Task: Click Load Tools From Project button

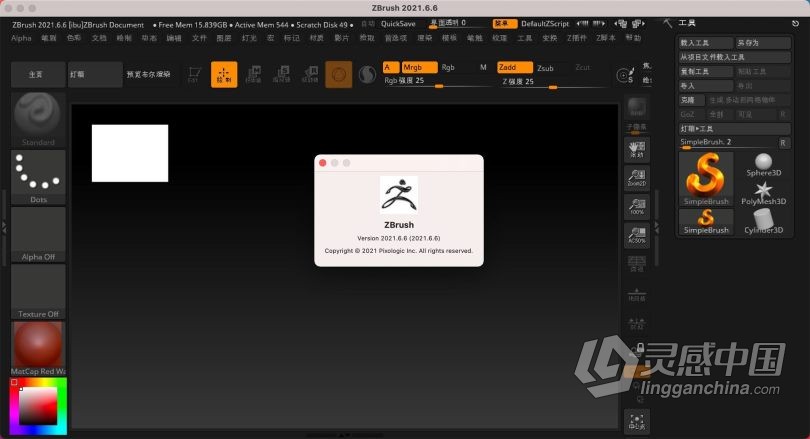Action: coord(735,57)
